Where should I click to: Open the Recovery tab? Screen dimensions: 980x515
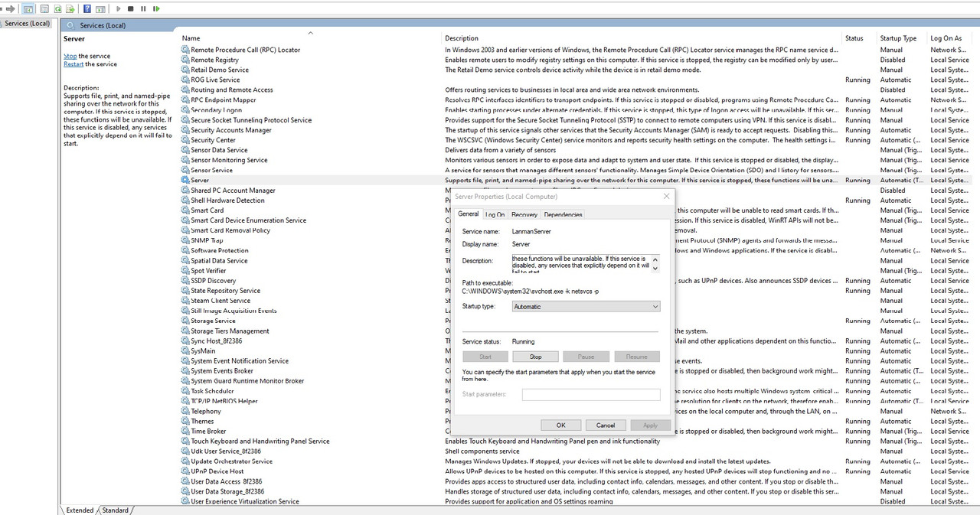(524, 215)
